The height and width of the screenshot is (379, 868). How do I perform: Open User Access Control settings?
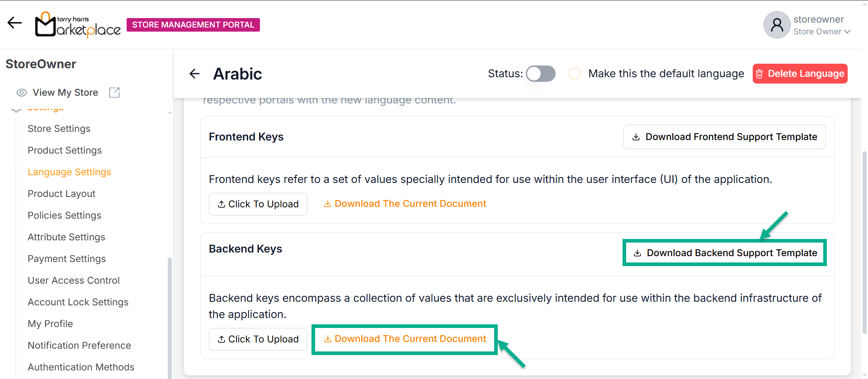click(74, 281)
